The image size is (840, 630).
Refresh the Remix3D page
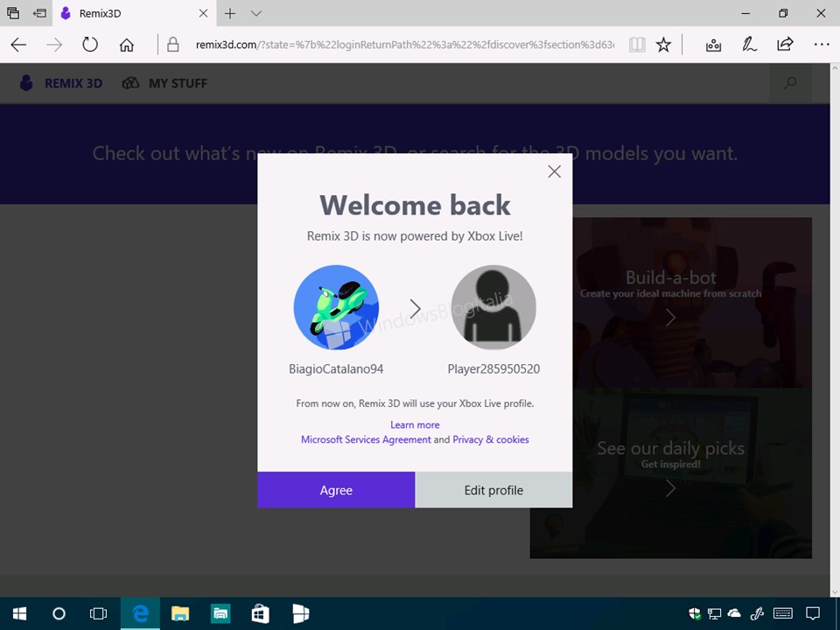click(x=90, y=45)
